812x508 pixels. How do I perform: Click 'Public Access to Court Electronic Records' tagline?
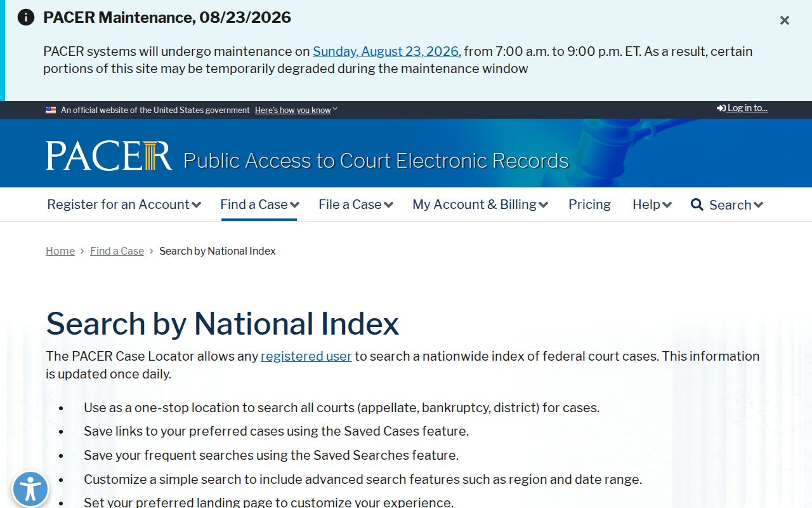[376, 161]
